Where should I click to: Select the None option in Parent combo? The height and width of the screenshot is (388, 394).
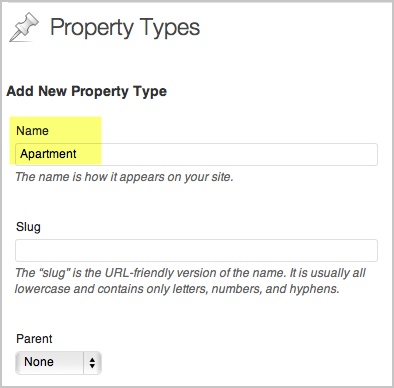(x=39, y=362)
